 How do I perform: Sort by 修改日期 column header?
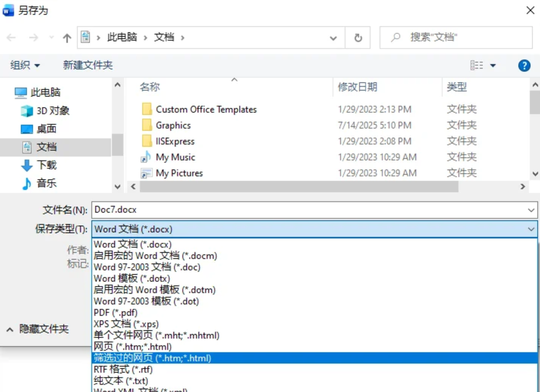click(357, 87)
